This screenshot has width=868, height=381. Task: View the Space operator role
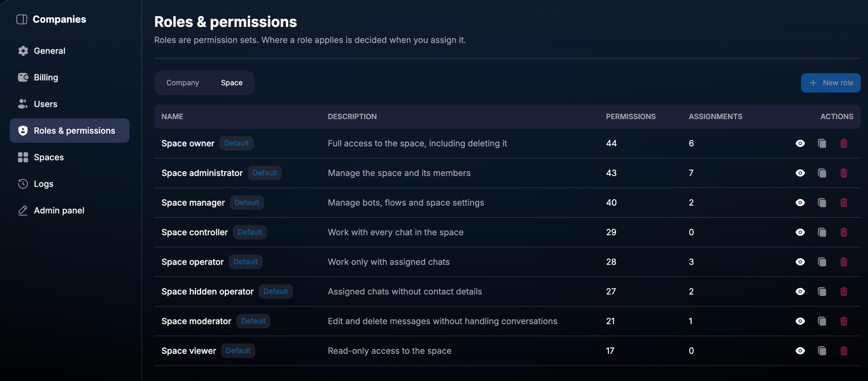click(800, 262)
